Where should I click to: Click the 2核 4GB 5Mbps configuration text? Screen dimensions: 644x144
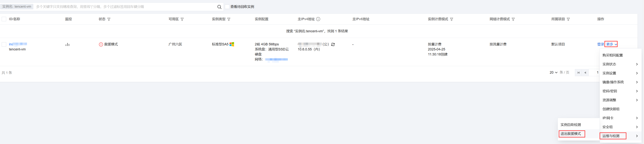tap(267, 44)
